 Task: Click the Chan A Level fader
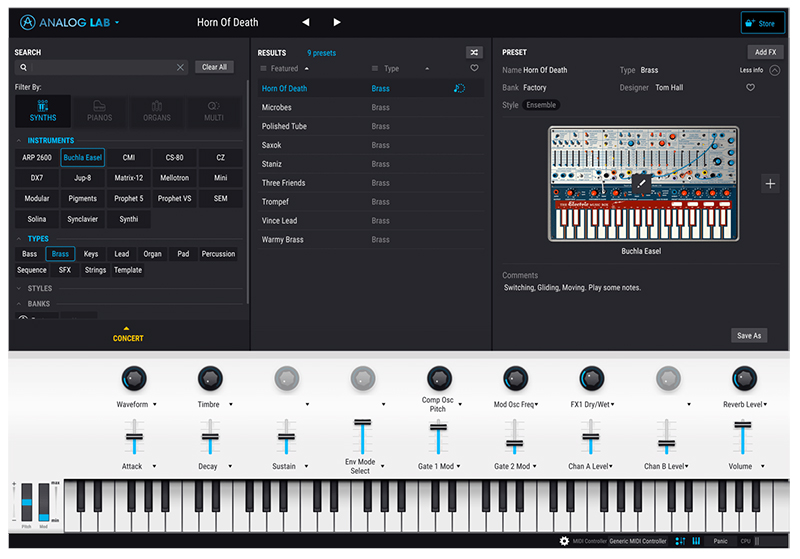(x=591, y=437)
